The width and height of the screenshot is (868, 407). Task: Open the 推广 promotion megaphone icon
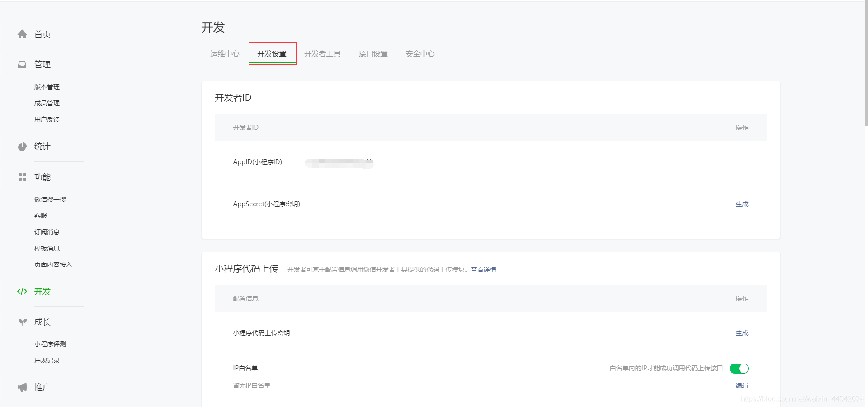(22, 387)
